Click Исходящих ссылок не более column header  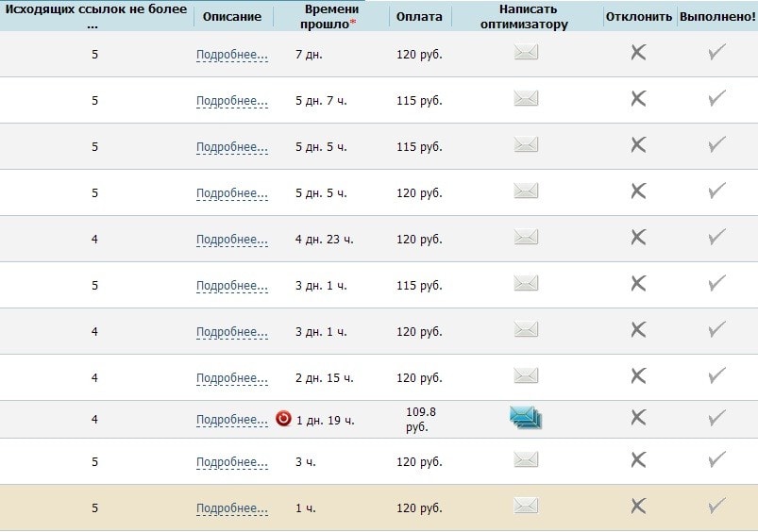click(94, 16)
